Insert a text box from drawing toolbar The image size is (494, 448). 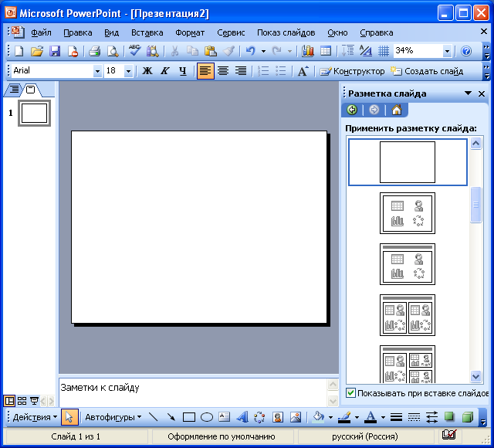click(x=225, y=417)
